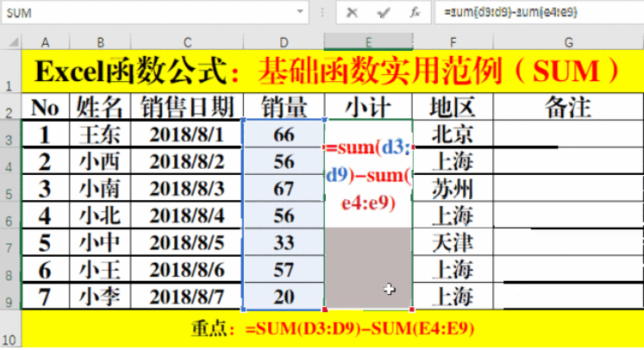The width and height of the screenshot is (644, 350).
Task: Click the sales cell showing 57
Action: pos(284,270)
